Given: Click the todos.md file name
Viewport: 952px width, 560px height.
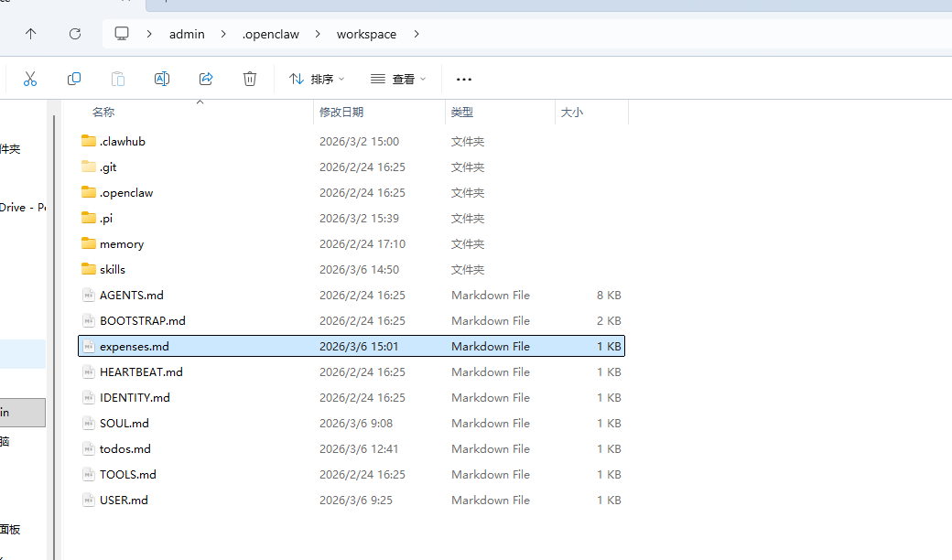Looking at the screenshot, I should pyautogui.click(x=125, y=449).
